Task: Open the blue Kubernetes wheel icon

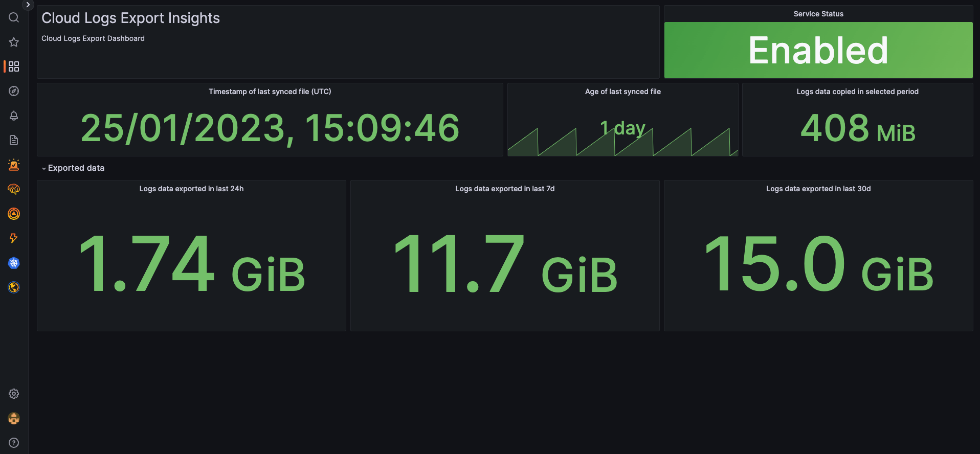Action: click(14, 263)
